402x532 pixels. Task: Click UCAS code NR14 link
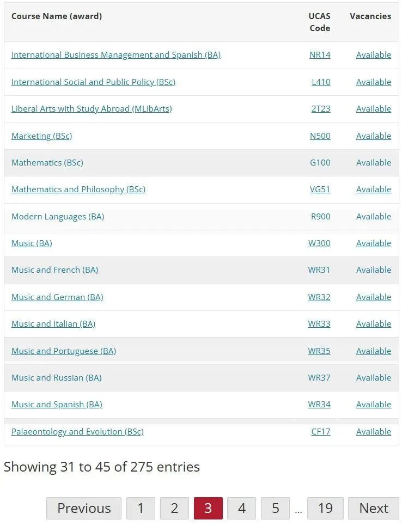point(320,55)
